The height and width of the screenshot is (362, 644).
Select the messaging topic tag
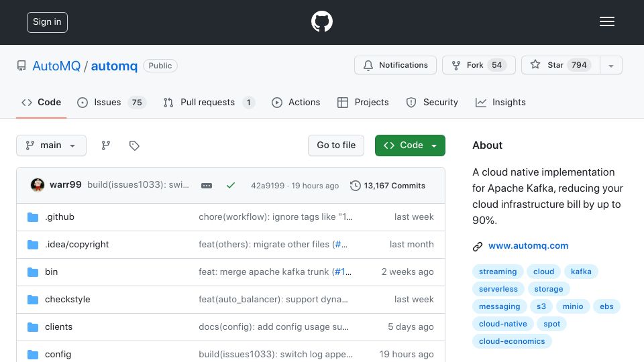point(499,306)
